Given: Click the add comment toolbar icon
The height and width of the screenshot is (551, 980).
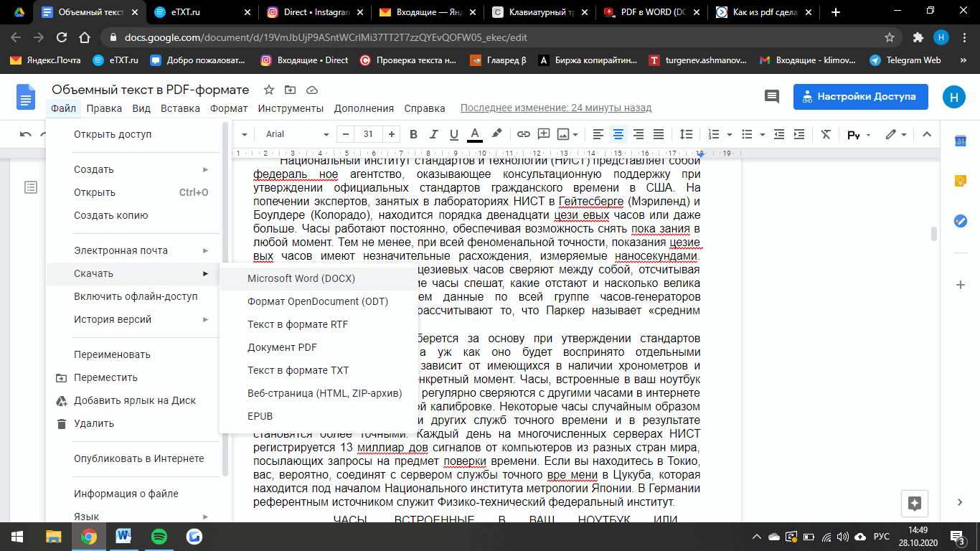Looking at the screenshot, I should tap(543, 134).
